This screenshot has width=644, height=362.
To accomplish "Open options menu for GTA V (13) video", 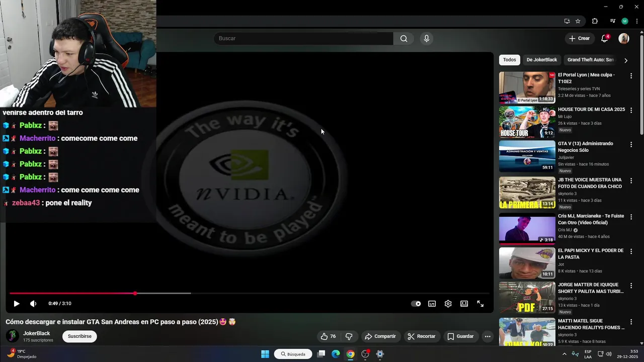I will 631,145.
